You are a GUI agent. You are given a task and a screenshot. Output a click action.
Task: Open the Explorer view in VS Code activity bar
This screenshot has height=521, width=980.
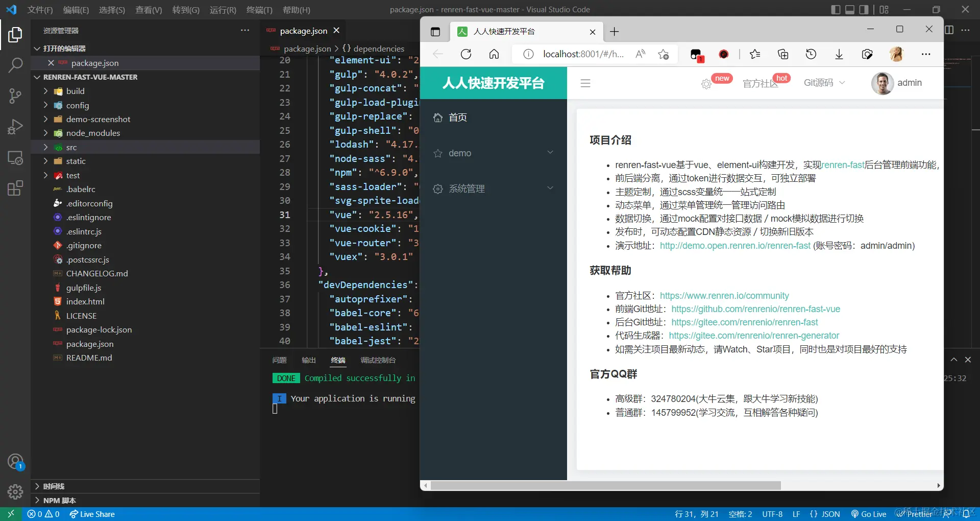pos(15,35)
